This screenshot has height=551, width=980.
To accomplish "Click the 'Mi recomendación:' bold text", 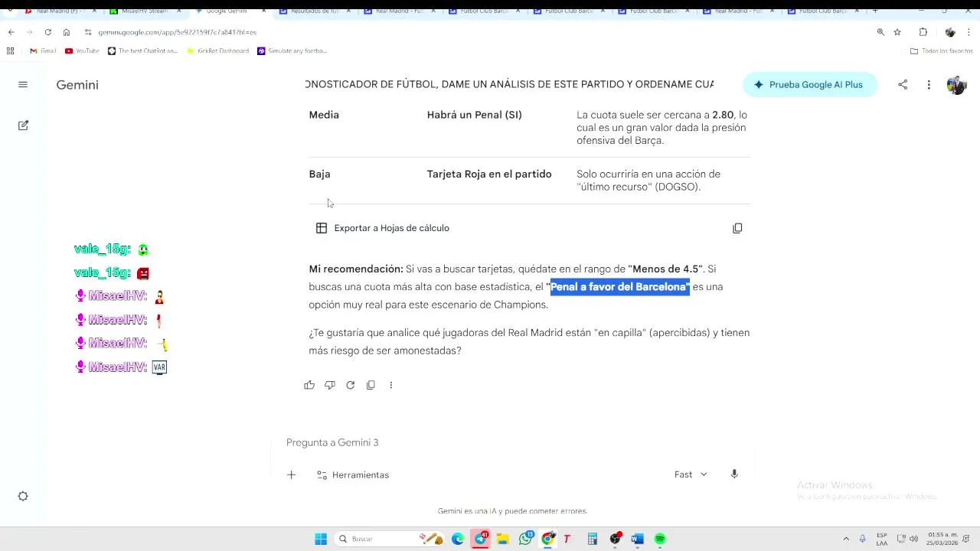I will click(356, 269).
